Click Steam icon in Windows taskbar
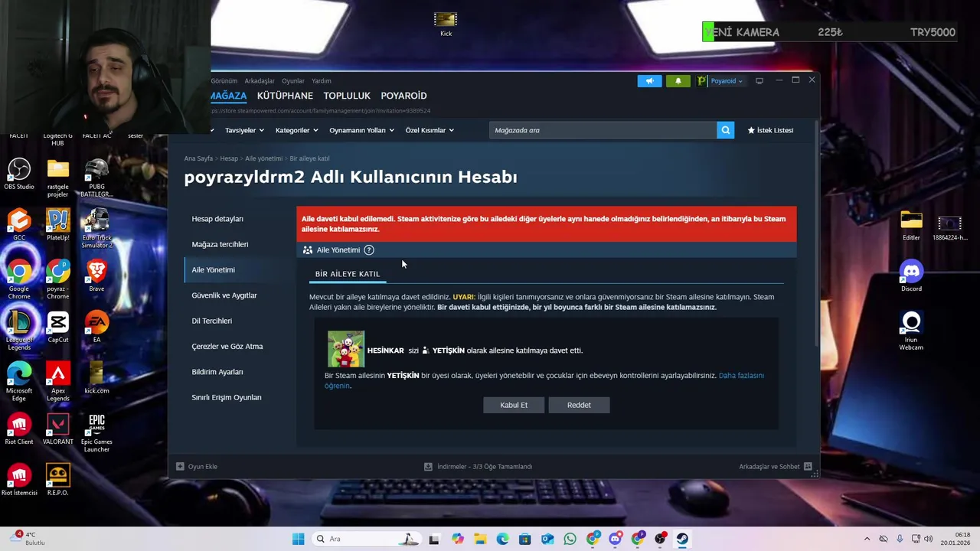 tap(682, 539)
